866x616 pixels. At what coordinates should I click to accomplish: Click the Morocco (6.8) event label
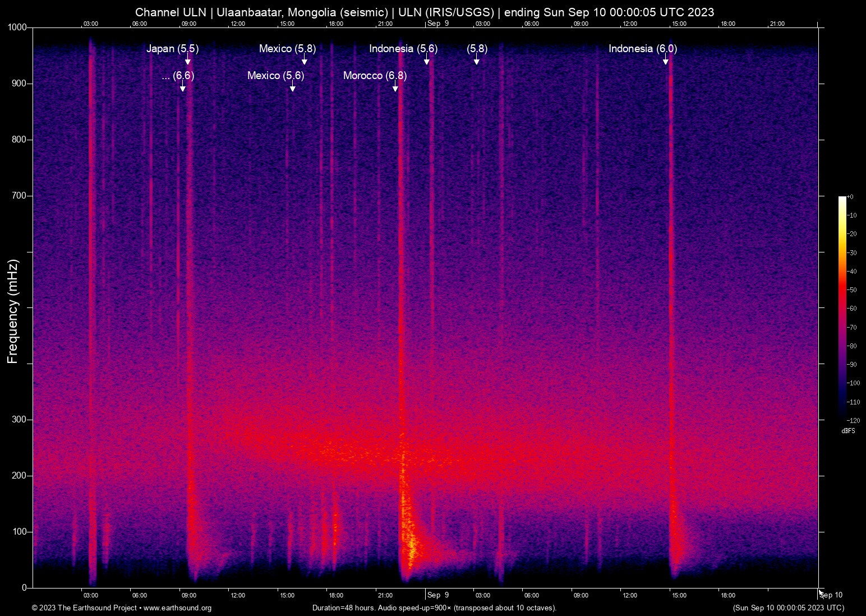tap(375, 76)
